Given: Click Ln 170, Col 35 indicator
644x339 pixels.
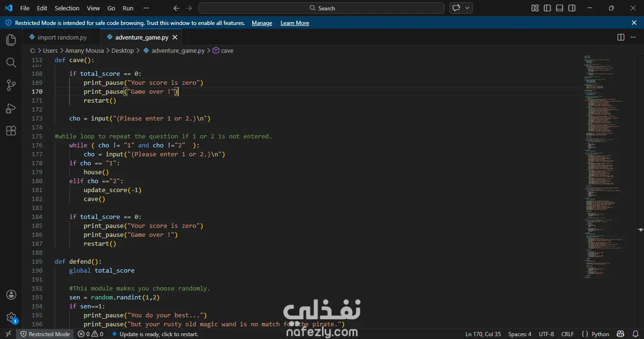Looking at the screenshot, I should click(x=483, y=334).
